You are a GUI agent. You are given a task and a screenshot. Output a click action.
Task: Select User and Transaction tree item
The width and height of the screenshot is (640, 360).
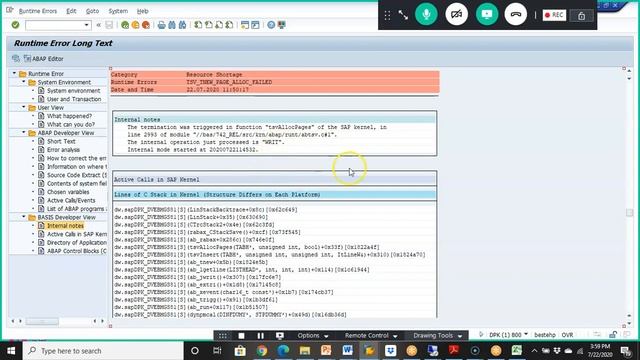tap(74, 99)
